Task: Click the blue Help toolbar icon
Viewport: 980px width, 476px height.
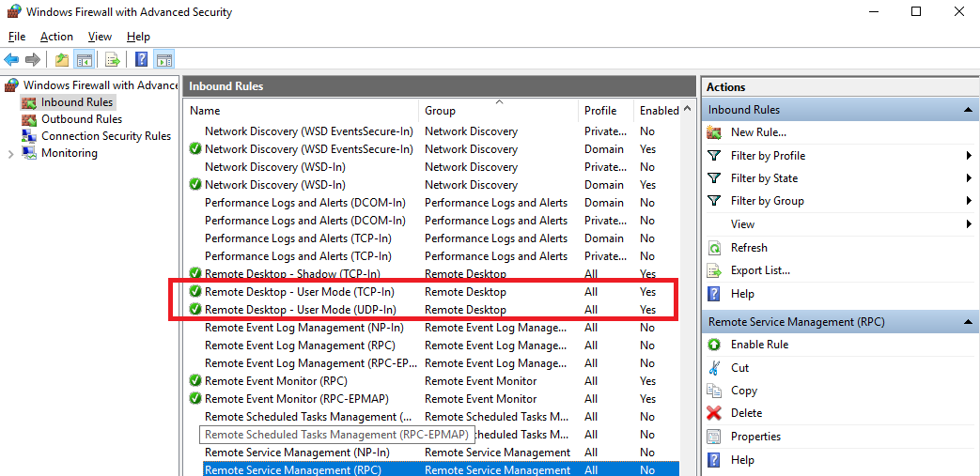Action: coord(142,60)
